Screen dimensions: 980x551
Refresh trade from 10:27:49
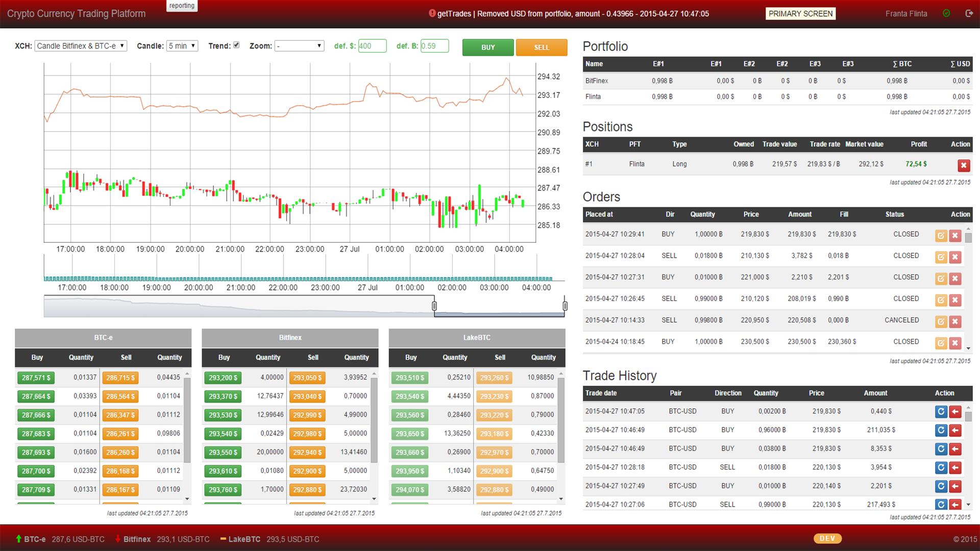tap(941, 486)
